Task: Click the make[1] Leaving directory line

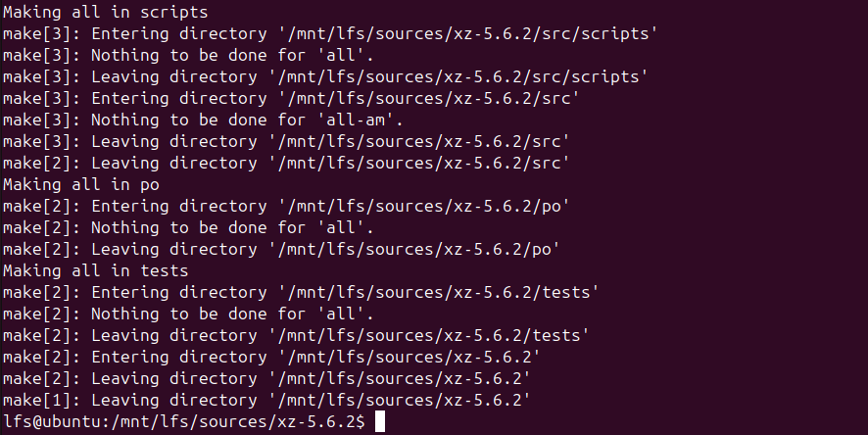Action: click(x=266, y=400)
